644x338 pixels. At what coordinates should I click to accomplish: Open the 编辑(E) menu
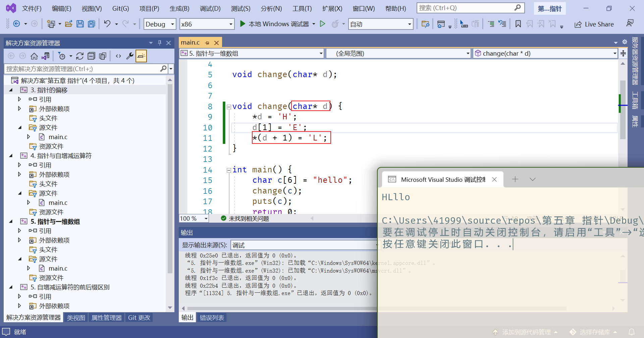tap(62, 8)
